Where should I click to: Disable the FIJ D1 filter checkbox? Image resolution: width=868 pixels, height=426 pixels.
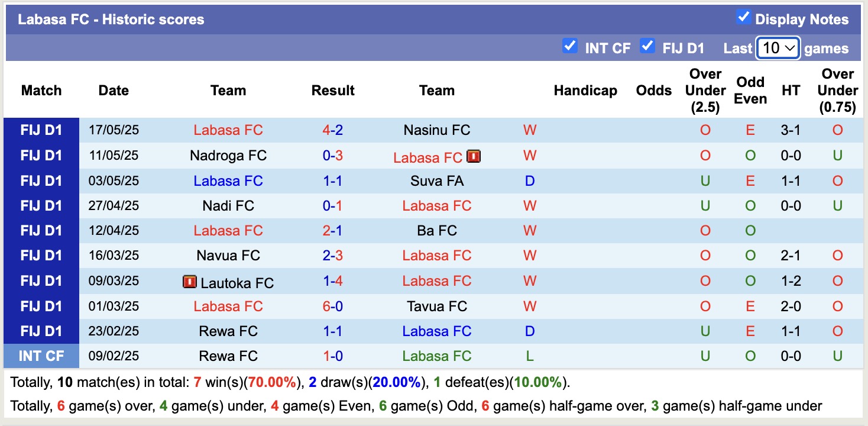click(647, 45)
